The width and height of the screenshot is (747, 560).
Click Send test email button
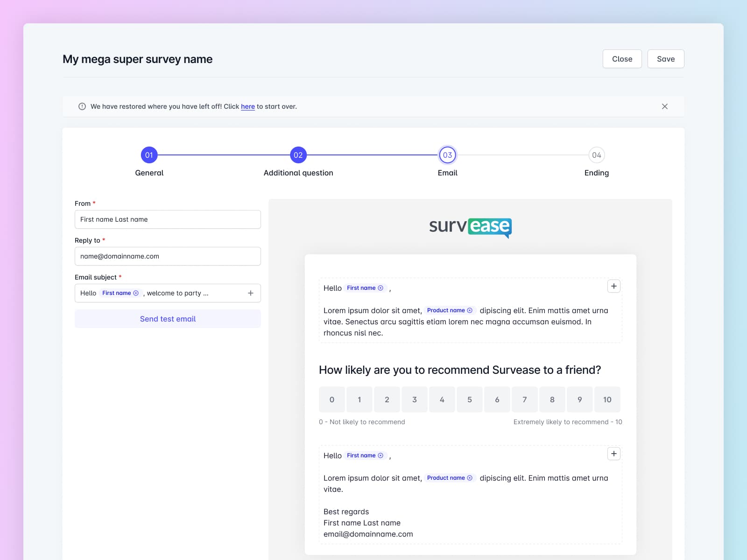[168, 319]
